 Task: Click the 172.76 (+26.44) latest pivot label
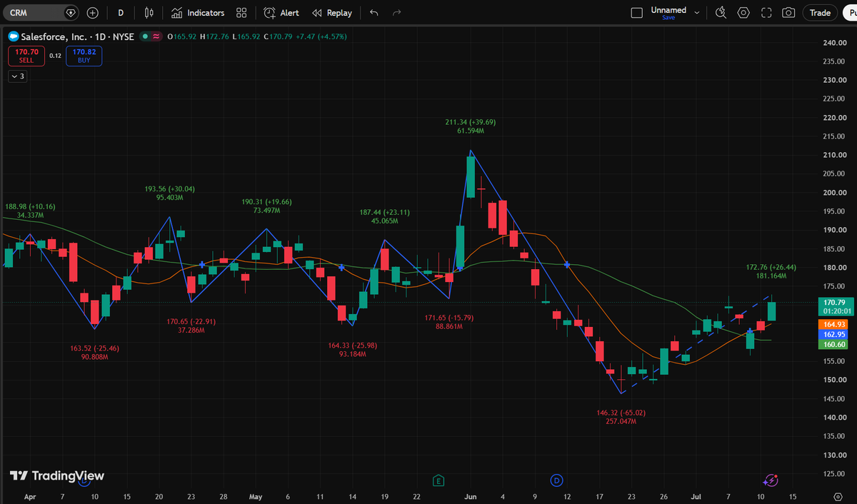click(771, 267)
